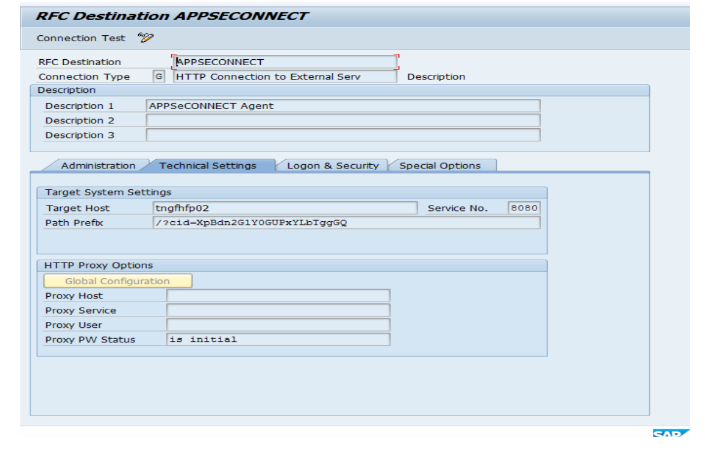Click the Connection Type code box G

pyautogui.click(x=158, y=76)
